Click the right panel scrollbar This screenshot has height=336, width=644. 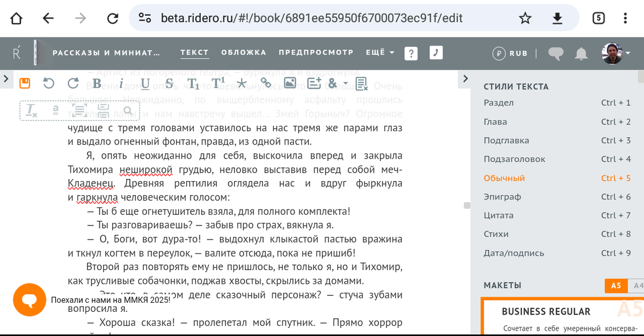(x=641, y=77)
